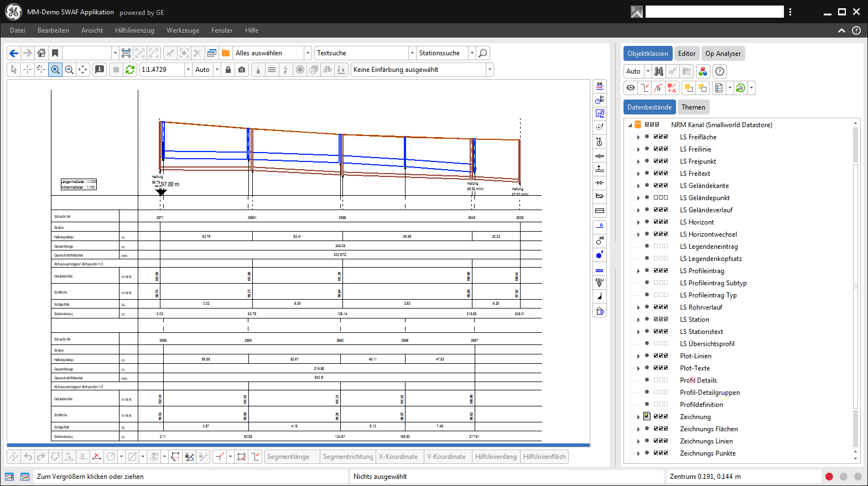Image resolution: width=868 pixels, height=486 pixels.
Task: Click the home view icon
Action: (41, 53)
